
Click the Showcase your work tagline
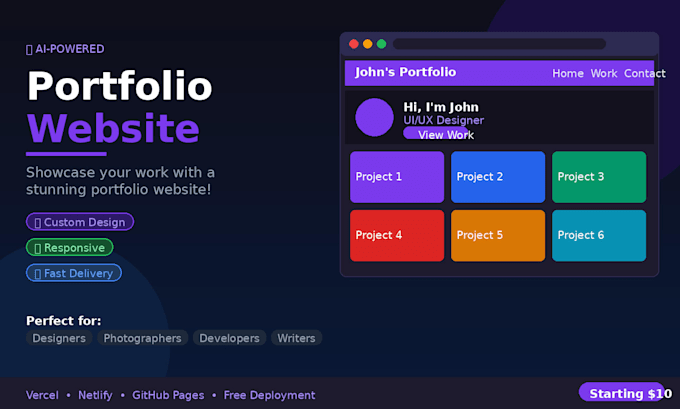120,180
